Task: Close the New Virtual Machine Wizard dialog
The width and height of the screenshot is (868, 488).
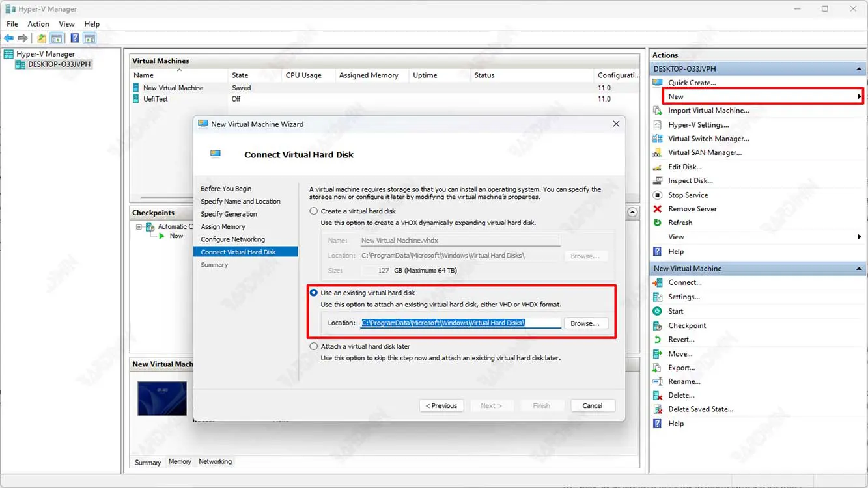Action: [616, 124]
